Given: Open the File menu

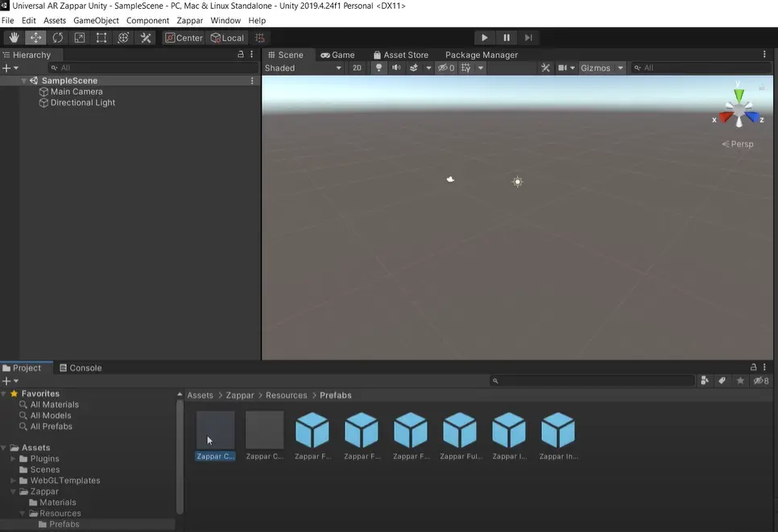Looking at the screenshot, I should click(7, 20).
